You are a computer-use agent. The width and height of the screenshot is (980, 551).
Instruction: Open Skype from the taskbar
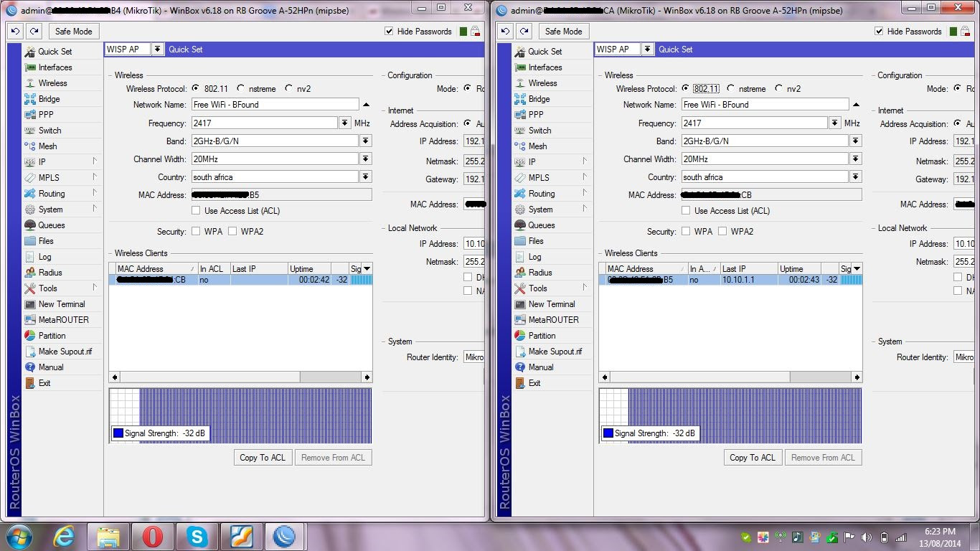196,537
